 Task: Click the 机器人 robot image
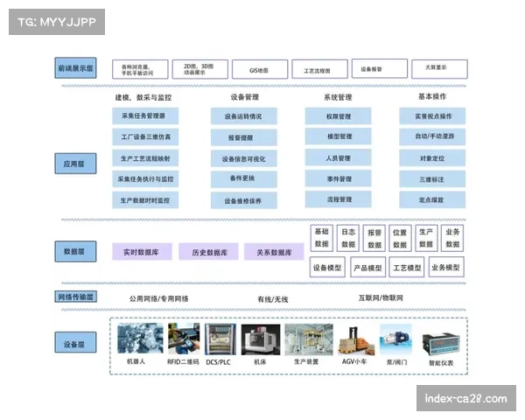point(140,338)
